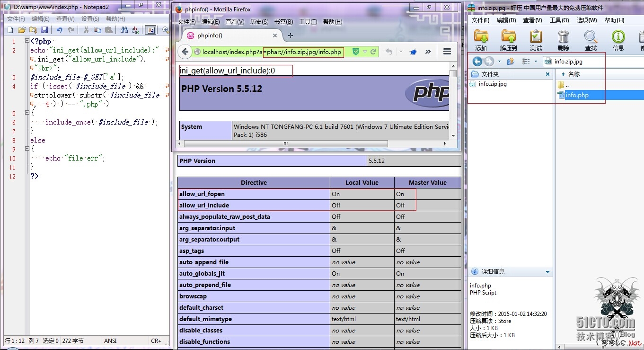Screen dimensions: 644x350
Task: Click the Firefox horizontal scrollbar thumb
Action: point(285,144)
